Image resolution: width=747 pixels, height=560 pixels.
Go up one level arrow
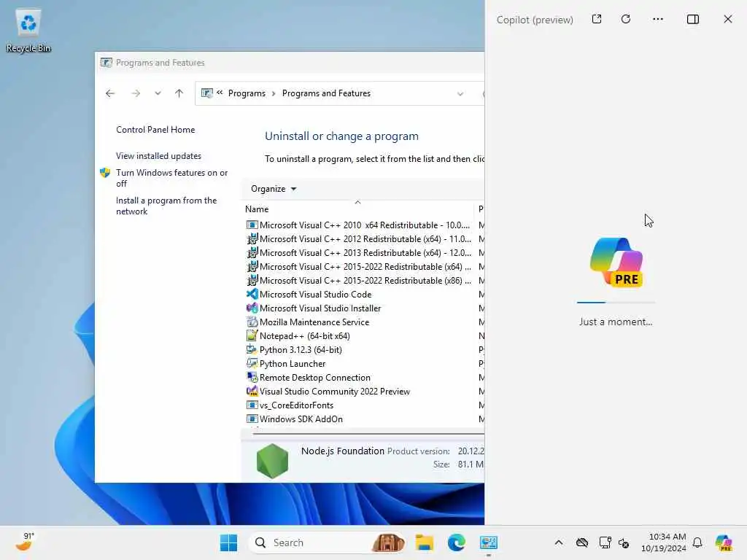coord(179,93)
